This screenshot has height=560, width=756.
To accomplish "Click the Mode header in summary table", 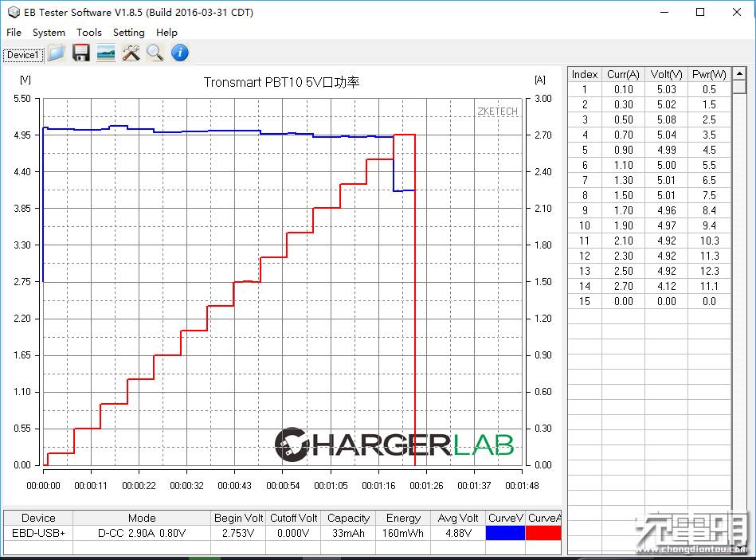I will pos(142,518).
